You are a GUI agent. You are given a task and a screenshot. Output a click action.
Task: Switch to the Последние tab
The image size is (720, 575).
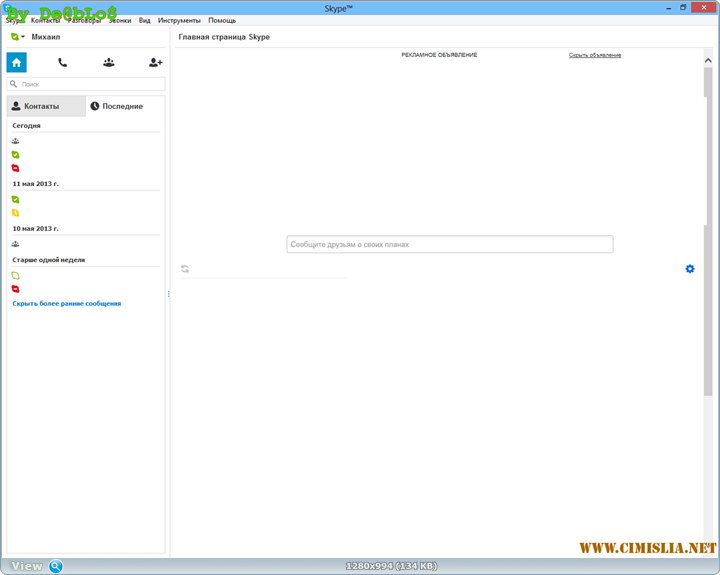click(x=124, y=106)
